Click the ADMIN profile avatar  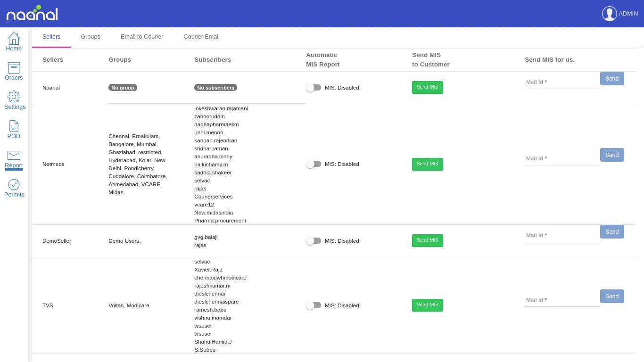coord(609,13)
